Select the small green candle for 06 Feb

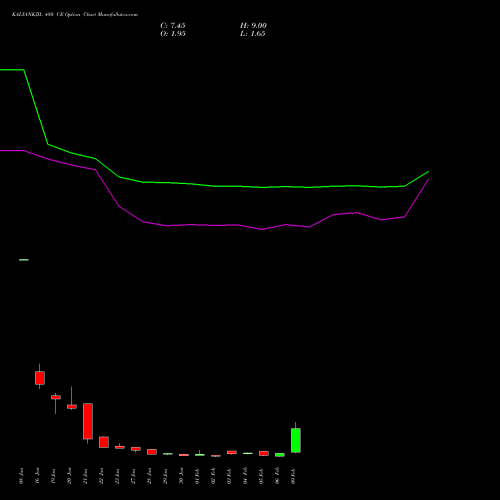pos(280,455)
